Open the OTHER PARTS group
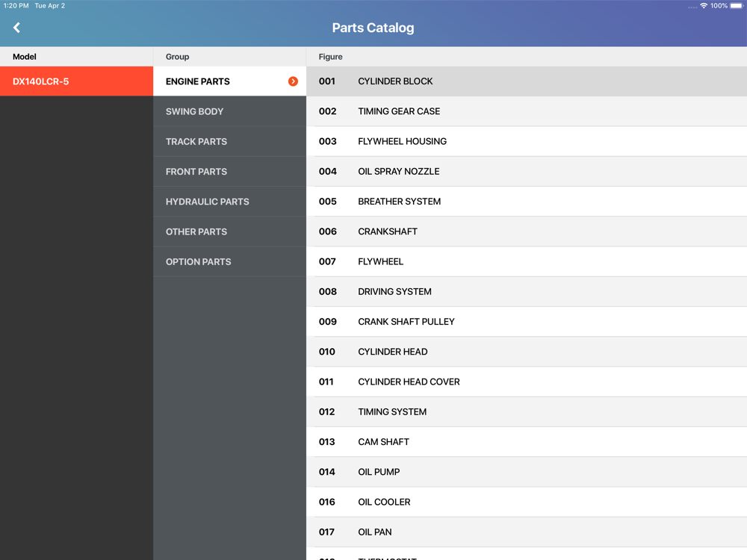This screenshot has width=747, height=560. click(229, 231)
